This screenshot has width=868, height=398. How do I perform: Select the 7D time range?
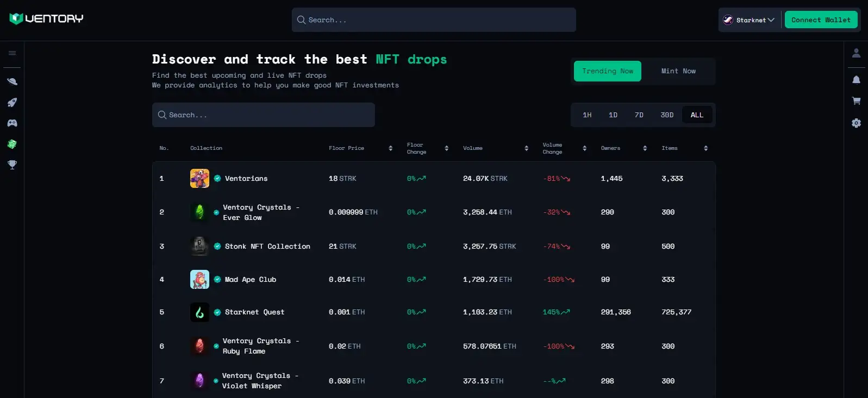point(639,115)
